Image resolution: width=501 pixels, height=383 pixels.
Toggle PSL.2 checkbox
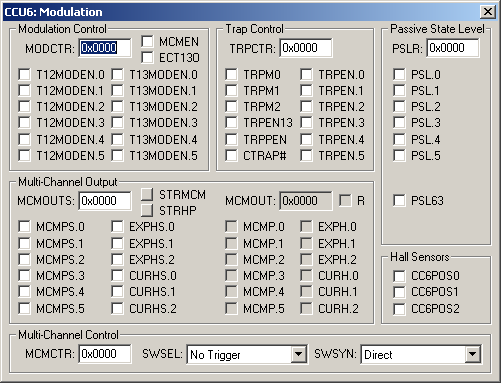coord(399,107)
